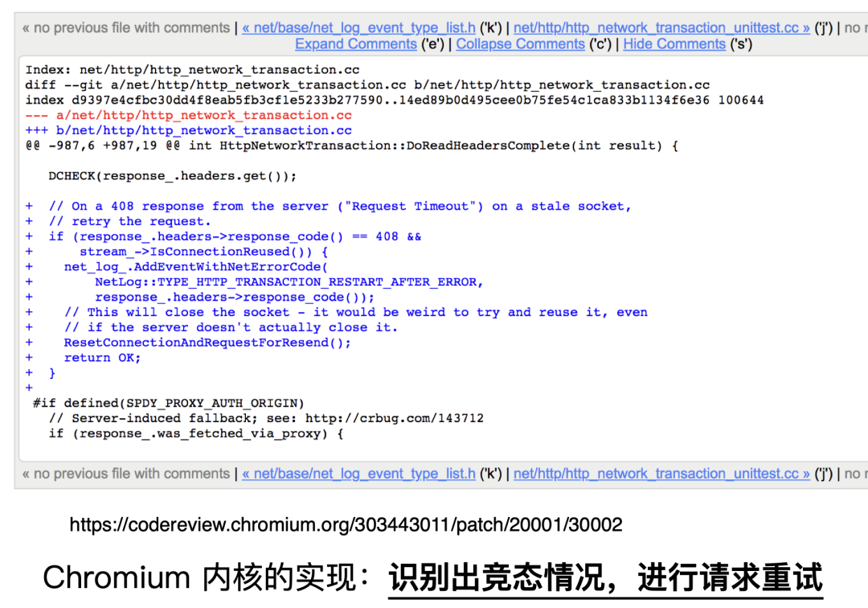Open bottom http_network_transaction_unittest.cc link

click(x=661, y=474)
